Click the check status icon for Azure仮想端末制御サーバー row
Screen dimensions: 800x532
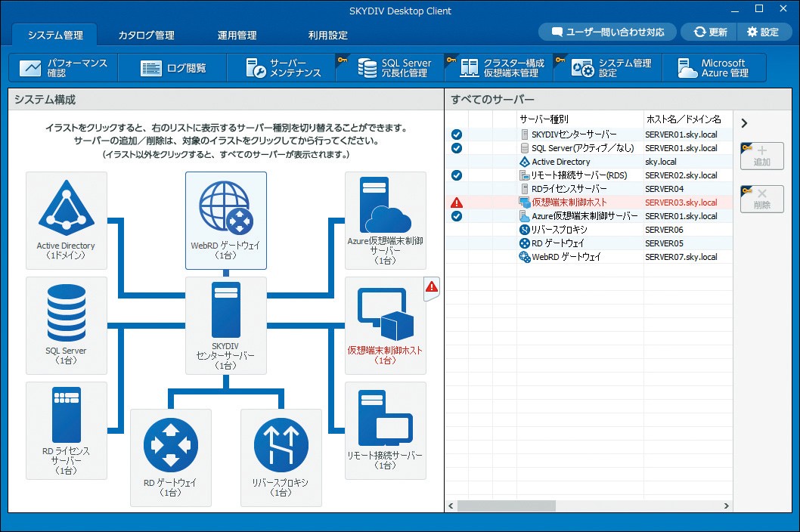click(457, 216)
